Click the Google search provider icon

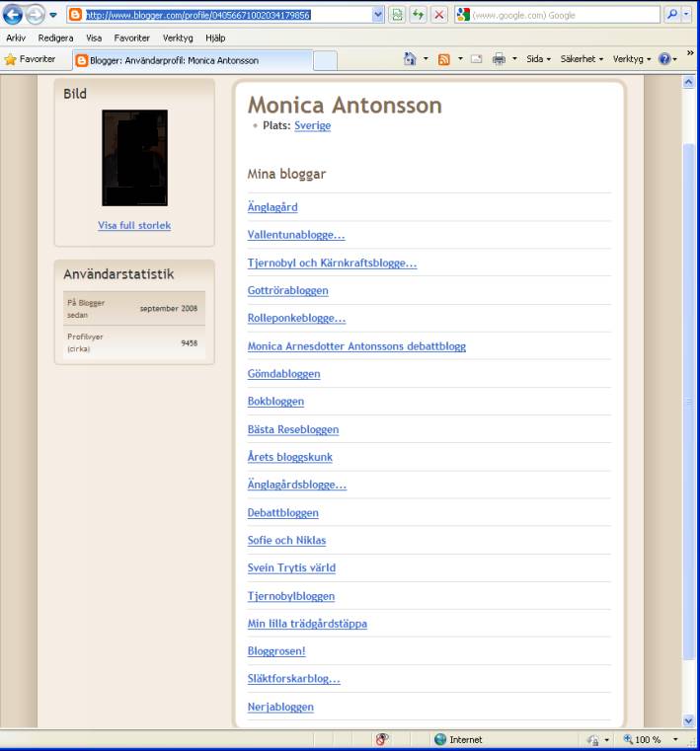pyautogui.click(x=463, y=15)
